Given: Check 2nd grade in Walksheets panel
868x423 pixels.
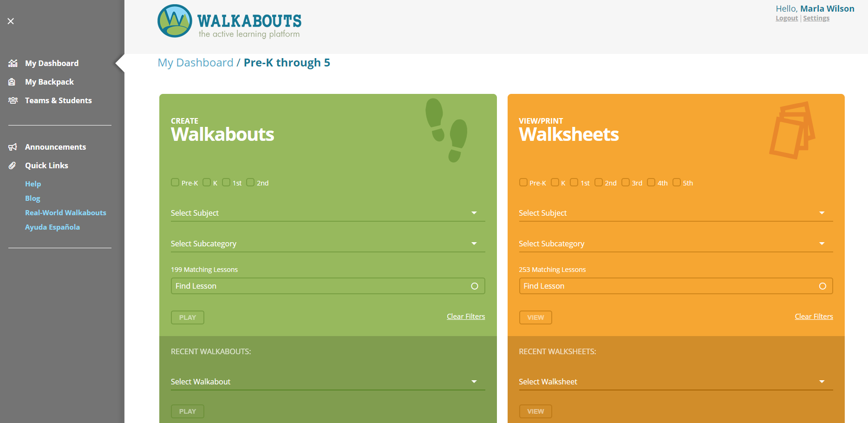Looking at the screenshot, I should click(599, 182).
